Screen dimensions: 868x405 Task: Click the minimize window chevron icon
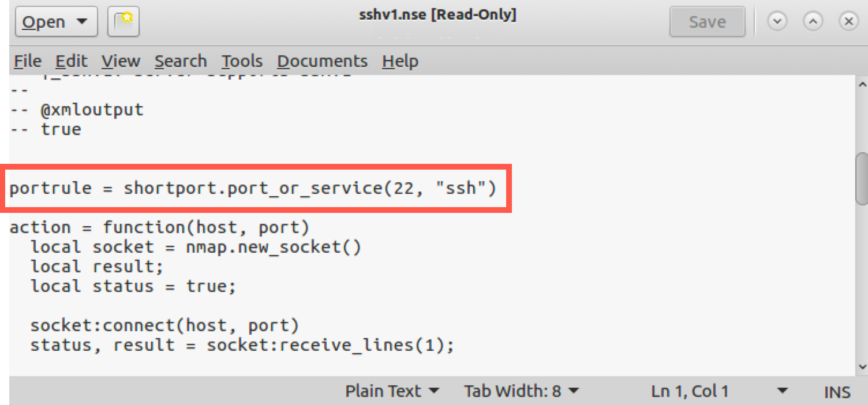click(777, 22)
